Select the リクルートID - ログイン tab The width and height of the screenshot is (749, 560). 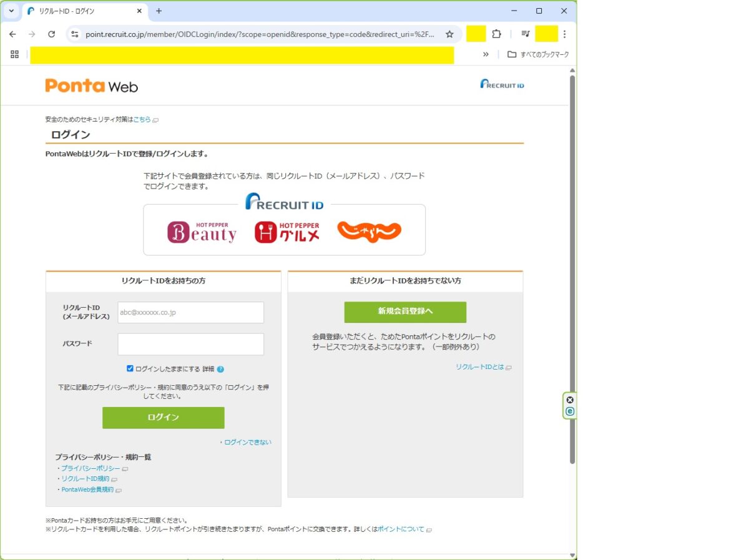[x=85, y=11]
